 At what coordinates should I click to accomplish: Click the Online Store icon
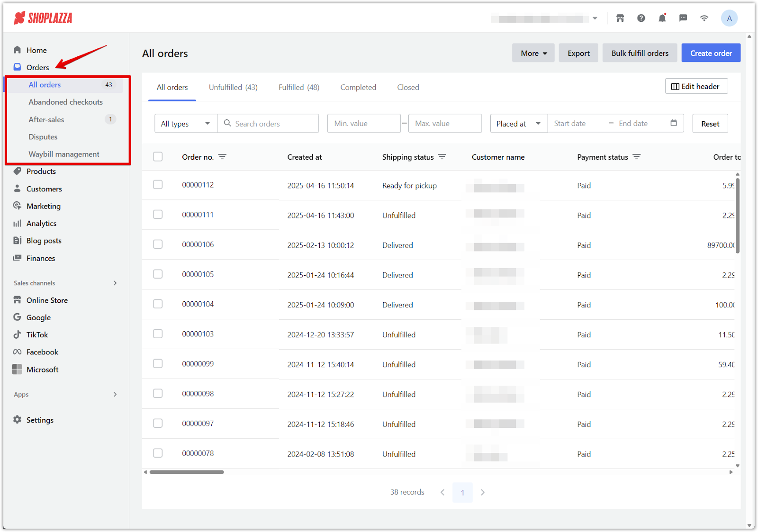(x=18, y=300)
